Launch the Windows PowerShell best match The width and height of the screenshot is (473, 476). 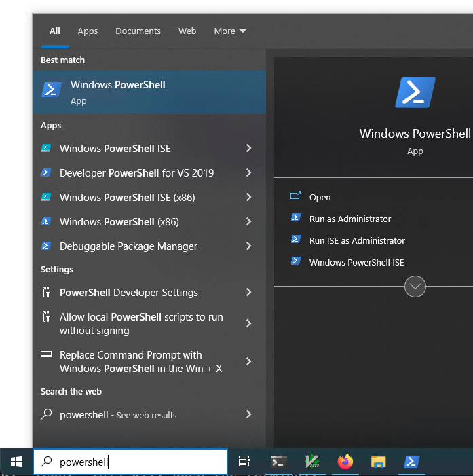[149, 92]
